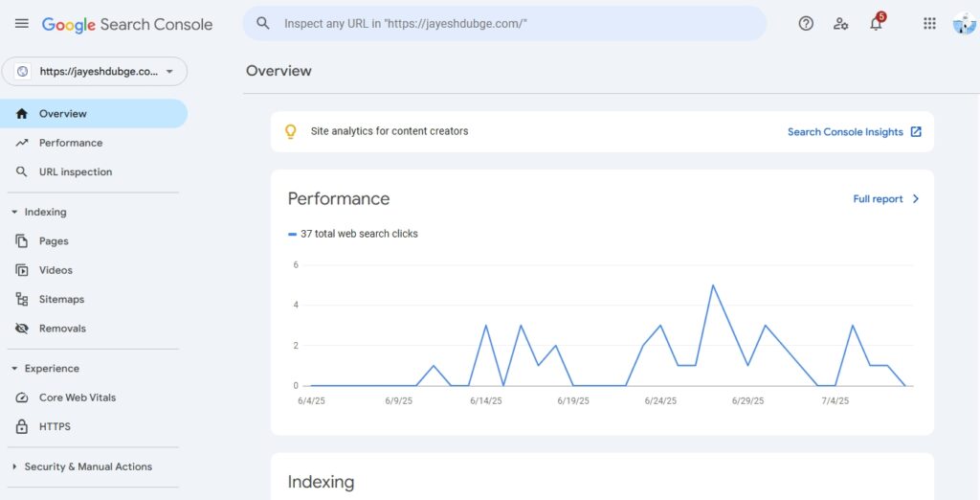Open the account profile avatar
Screen dimensions: 980x500
click(x=964, y=24)
